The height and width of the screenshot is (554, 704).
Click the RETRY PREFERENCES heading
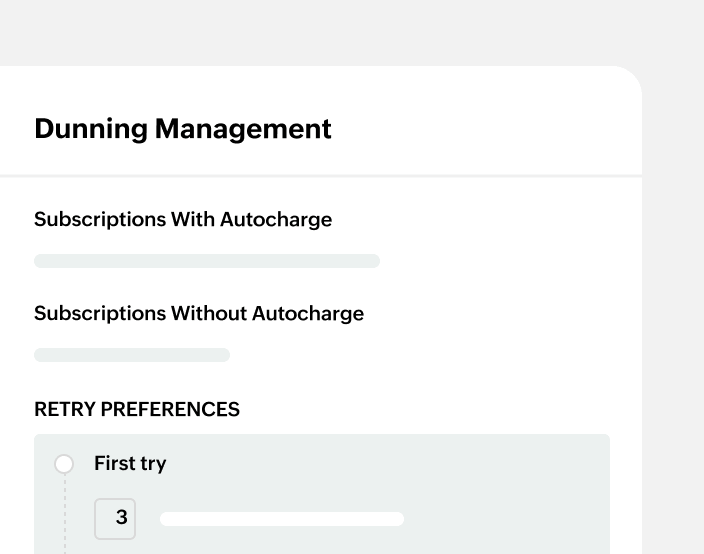point(137,410)
